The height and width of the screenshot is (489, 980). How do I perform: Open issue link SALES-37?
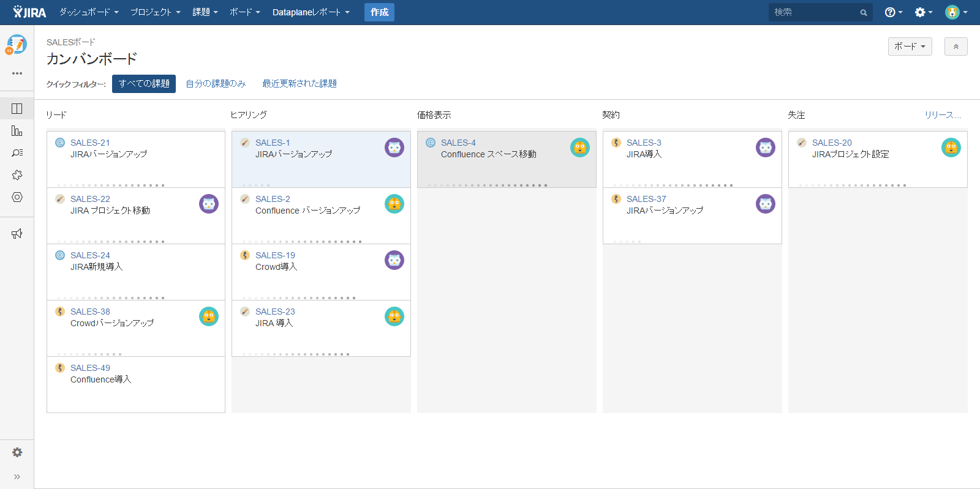tap(646, 199)
